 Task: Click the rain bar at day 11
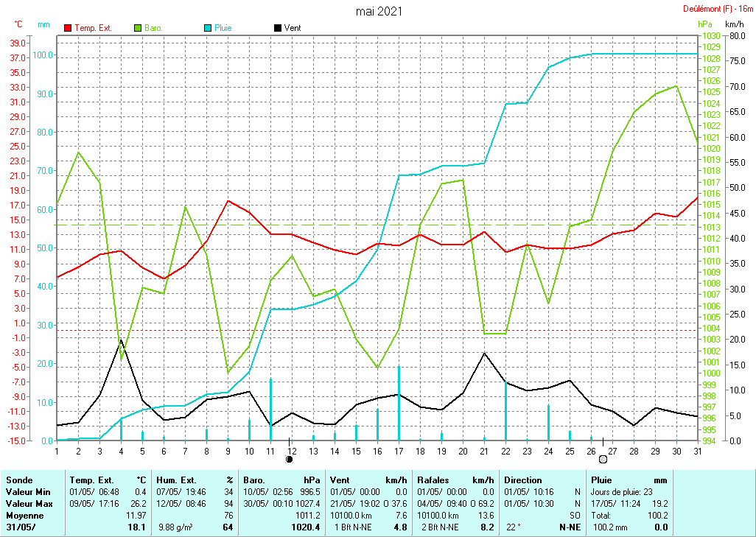click(270, 409)
